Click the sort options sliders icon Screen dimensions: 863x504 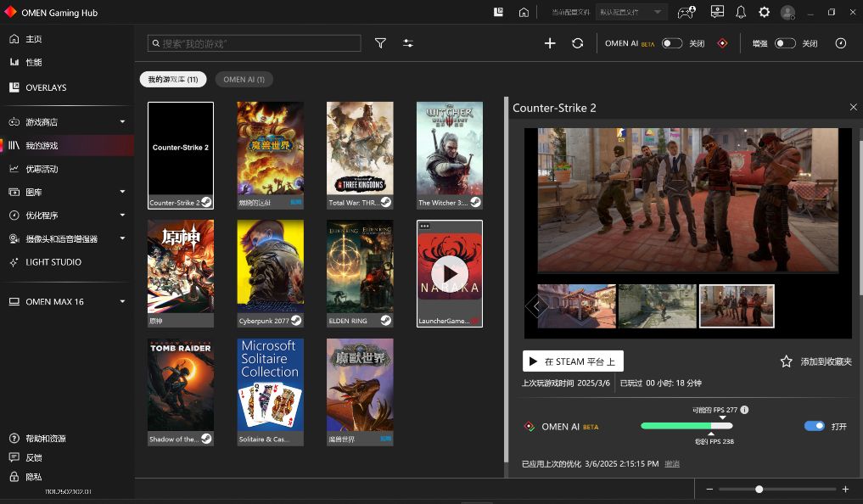[x=408, y=43]
